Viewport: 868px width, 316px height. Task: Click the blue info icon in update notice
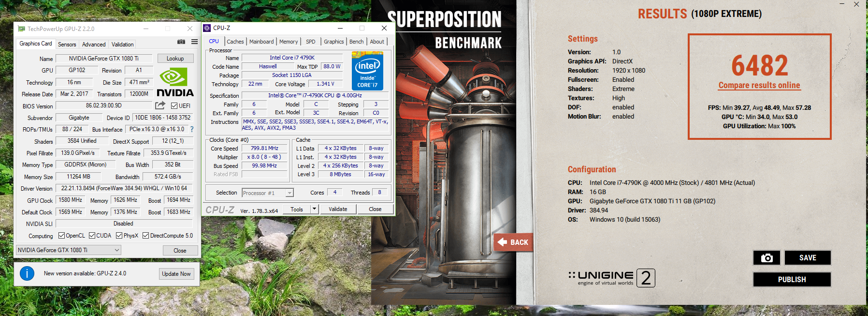[27, 273]
